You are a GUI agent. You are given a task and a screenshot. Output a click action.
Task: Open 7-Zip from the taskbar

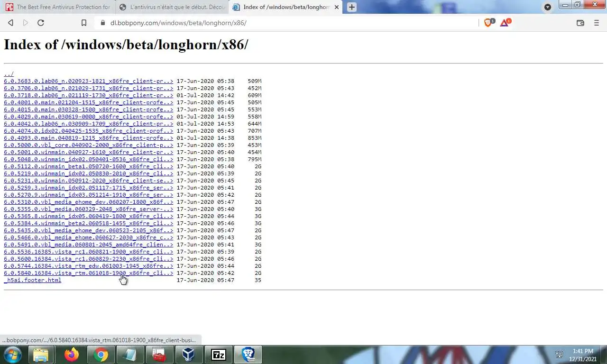(x=218, y=355)
